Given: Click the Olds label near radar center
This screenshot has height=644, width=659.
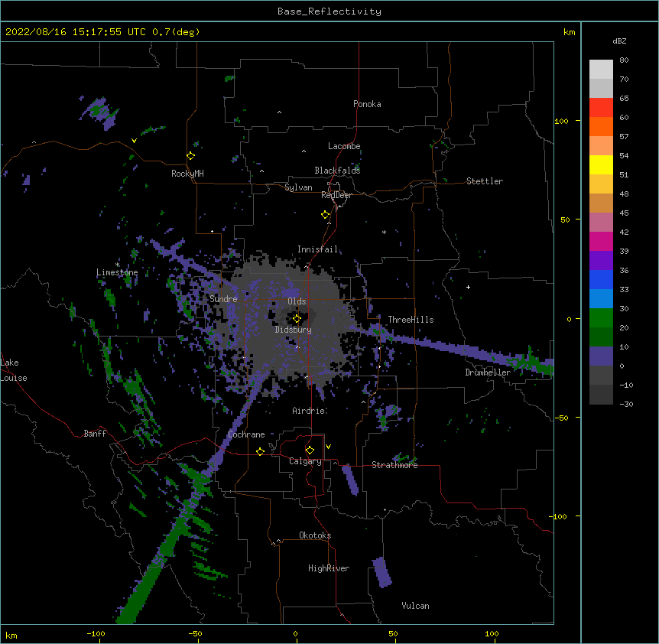Looking at the screenshot, I should [297, 301].
